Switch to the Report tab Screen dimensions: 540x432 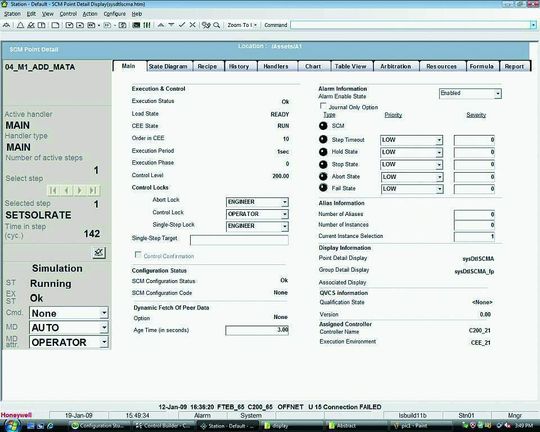(x=514, y=66)
